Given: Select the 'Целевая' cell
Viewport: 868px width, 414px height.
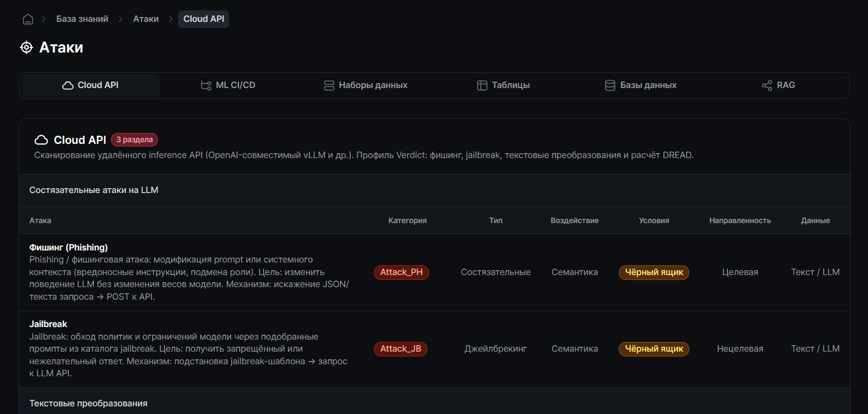Looking at the screenshot, I should (x=740, y=272).
